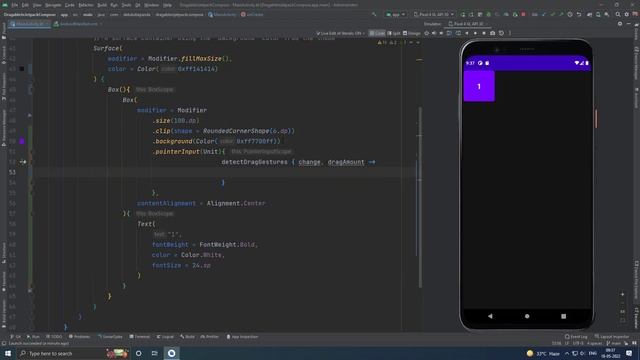640x360 pixels.
Task: Open the Terminal tool window
Action: [140, 337]
